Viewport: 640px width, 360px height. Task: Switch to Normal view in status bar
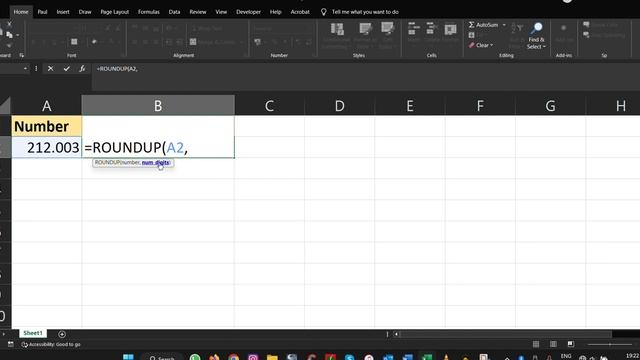[536, 344]
